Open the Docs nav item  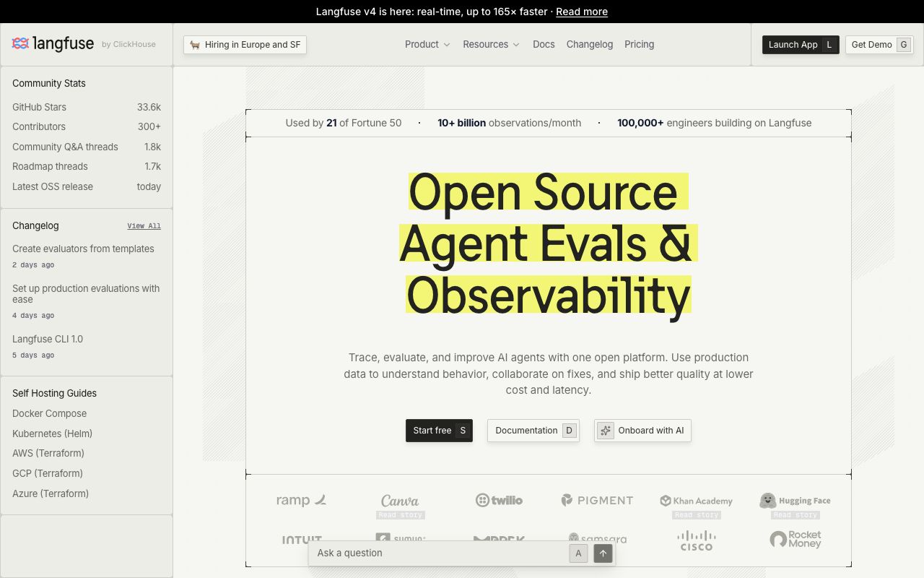point(544,45)
